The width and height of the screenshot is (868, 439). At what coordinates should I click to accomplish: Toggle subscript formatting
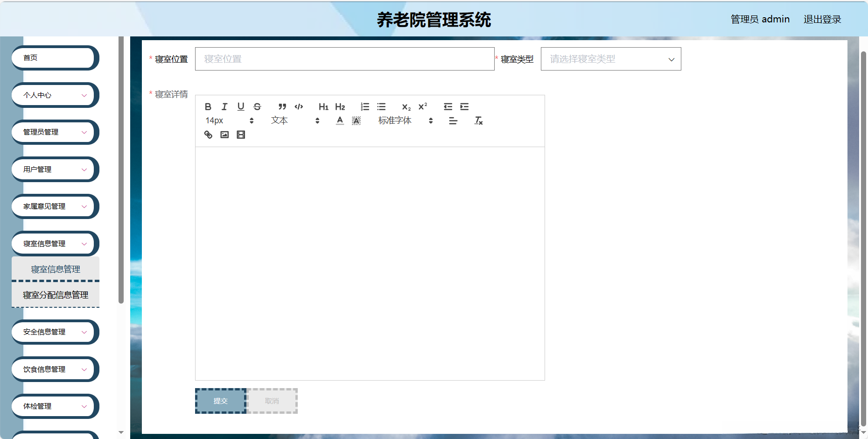point(406,106)
